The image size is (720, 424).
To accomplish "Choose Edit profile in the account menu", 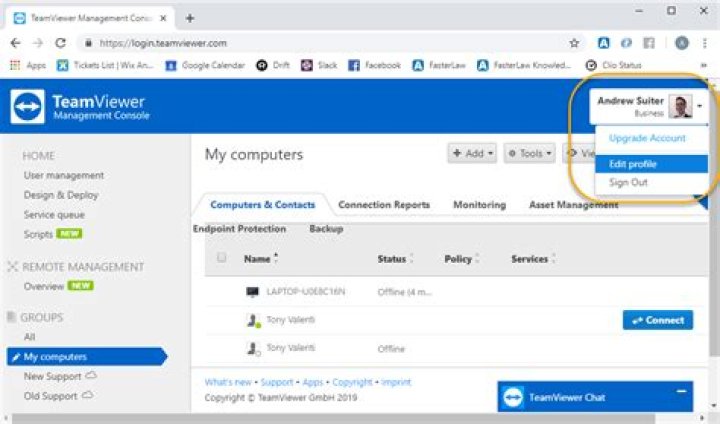I will tap(651, 164).
